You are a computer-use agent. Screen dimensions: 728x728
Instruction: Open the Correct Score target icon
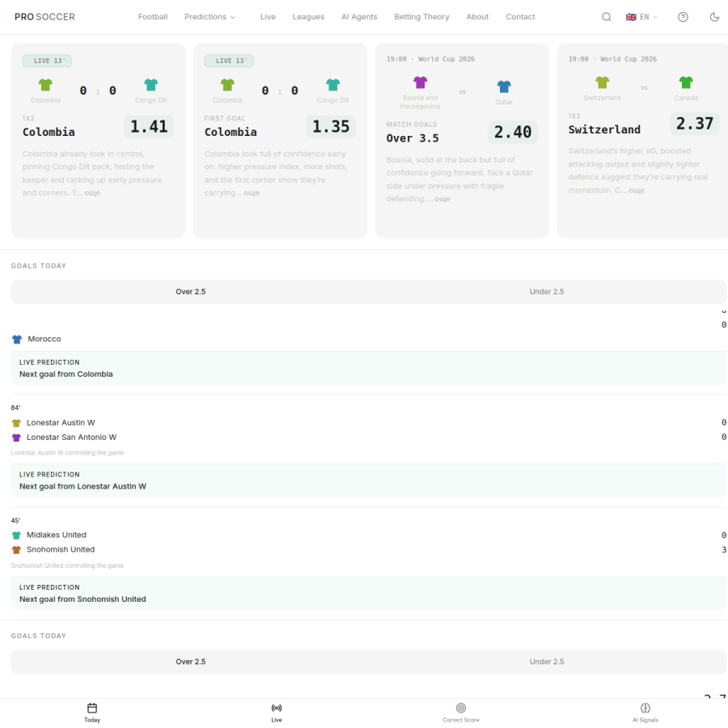tap(460, 708)
